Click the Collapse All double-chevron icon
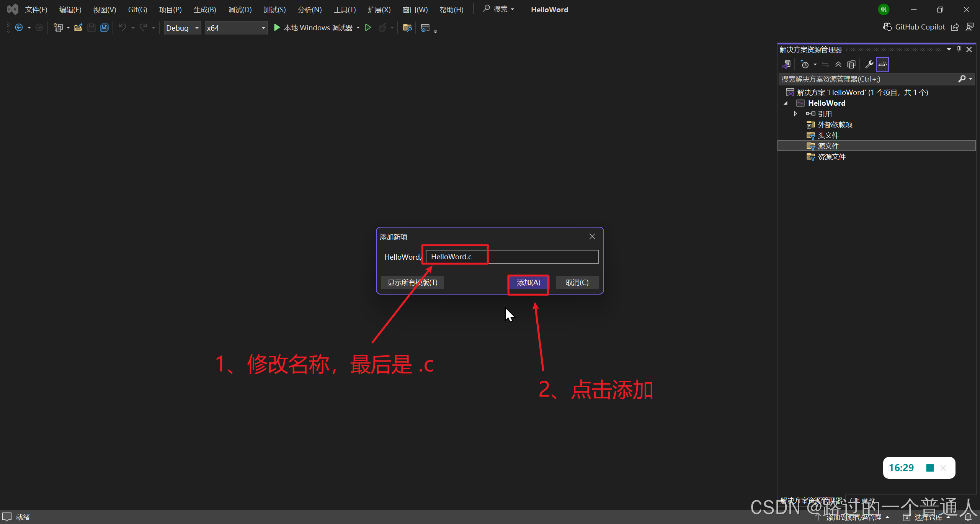This screenshot has width=980, height=524. (x=838, y=64)
